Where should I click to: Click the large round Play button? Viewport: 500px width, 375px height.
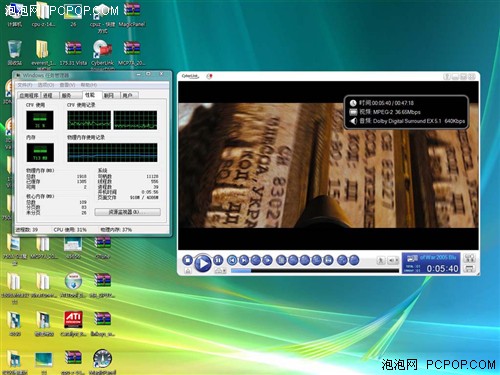[202, 263]
